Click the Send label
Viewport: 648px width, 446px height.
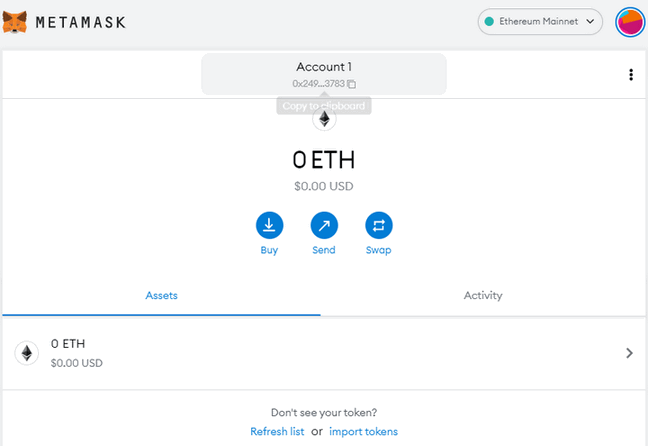tap(324, 250)
